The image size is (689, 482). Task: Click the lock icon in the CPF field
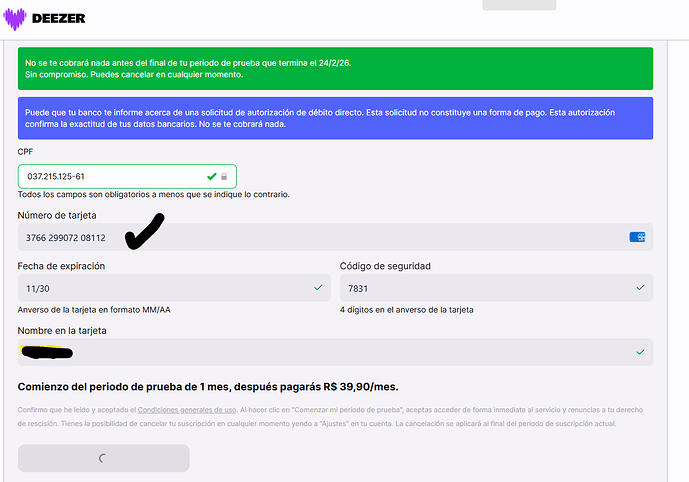pos(225,177)
